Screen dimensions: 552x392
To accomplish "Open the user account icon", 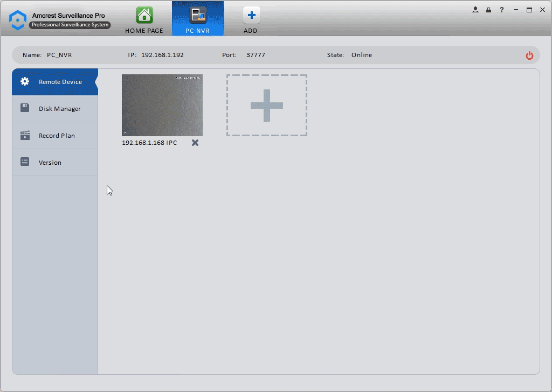I will [x=475, y=10].
